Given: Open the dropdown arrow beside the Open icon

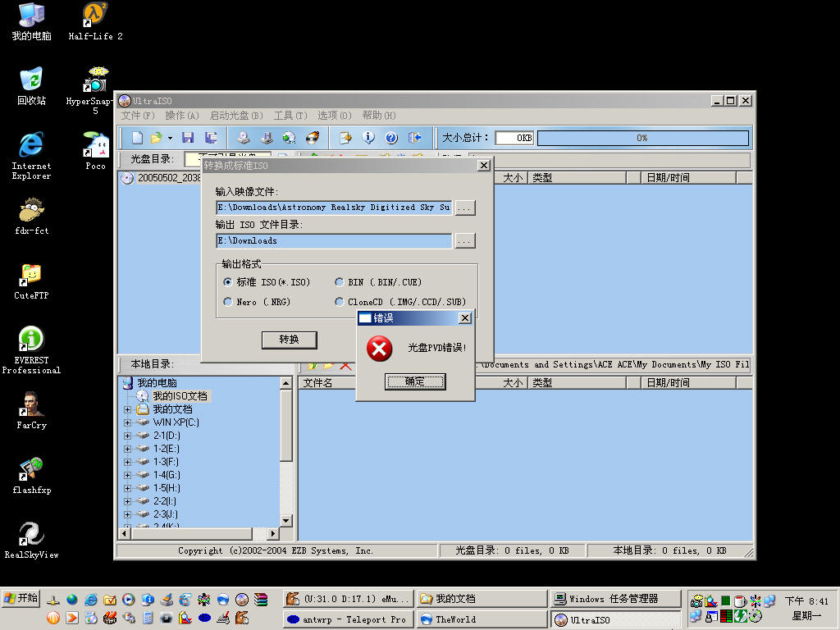Looking at the screenshot, I should pos(170,138).
